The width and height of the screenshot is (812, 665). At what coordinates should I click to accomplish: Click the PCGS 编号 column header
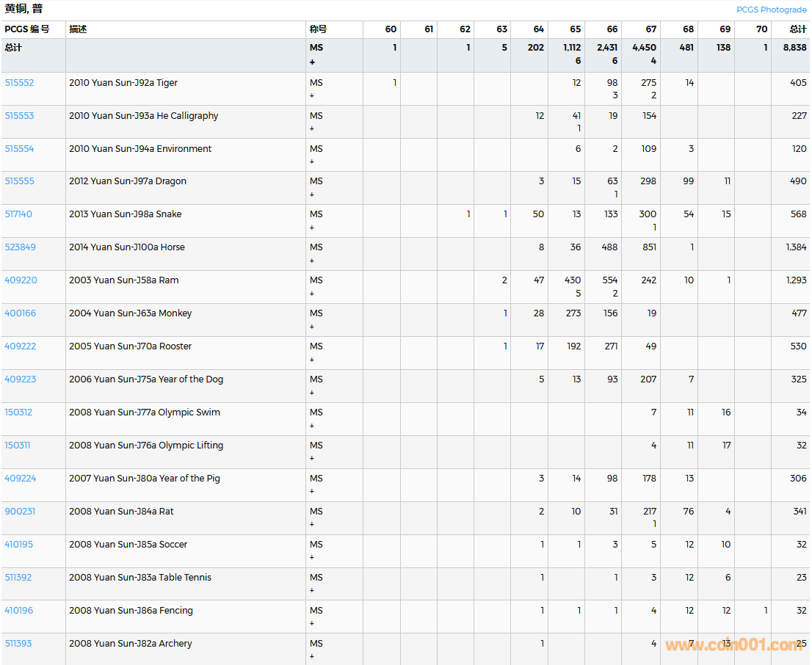(27, 29)
